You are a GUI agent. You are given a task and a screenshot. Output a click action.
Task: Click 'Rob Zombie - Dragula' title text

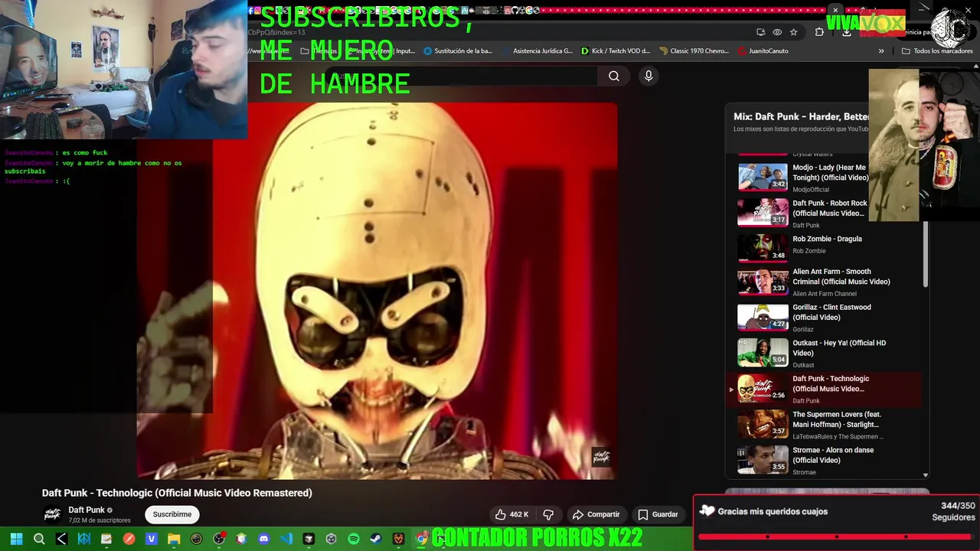click(x=827, y=239)
